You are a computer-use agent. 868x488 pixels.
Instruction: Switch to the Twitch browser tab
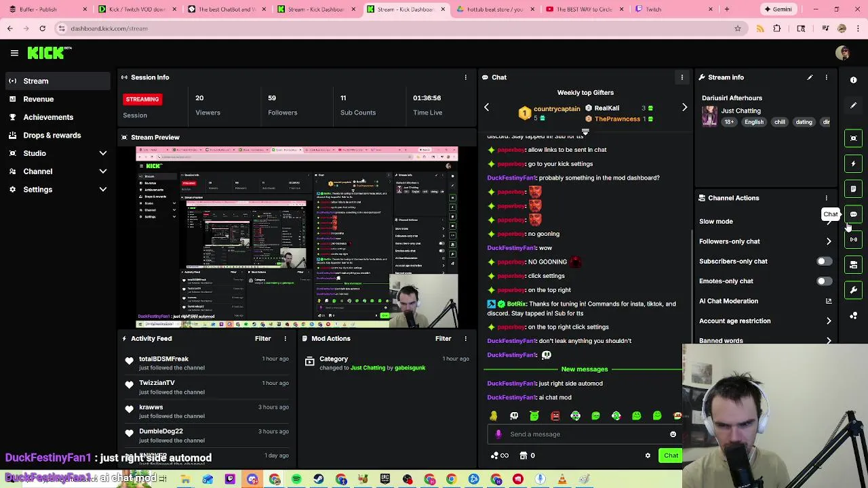674,9
